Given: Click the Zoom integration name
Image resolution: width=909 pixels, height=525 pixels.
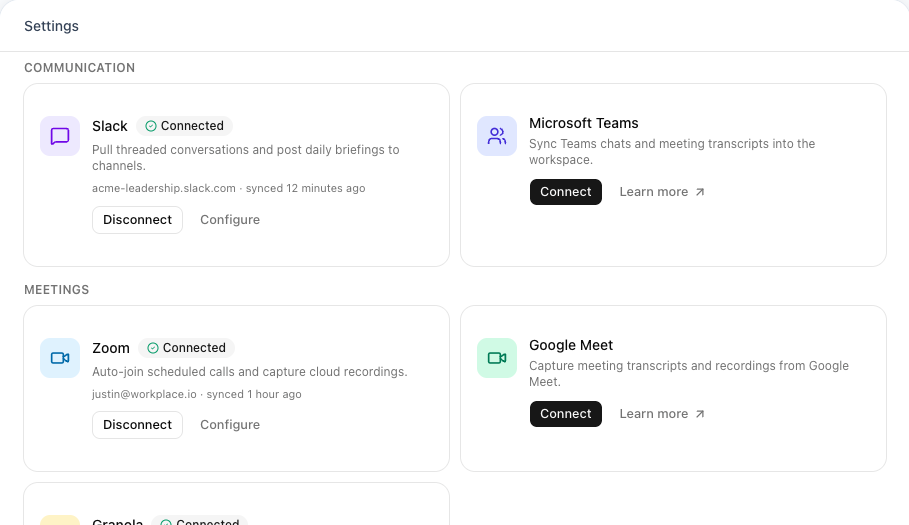Looking at the screenshot, I should click(111, 348).
